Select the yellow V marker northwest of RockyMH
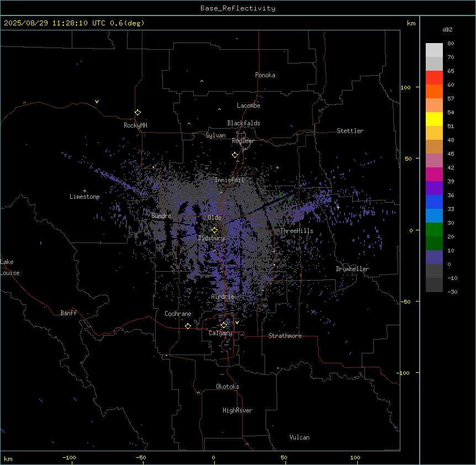Screen dimensions: 476x465 point(97,102)
